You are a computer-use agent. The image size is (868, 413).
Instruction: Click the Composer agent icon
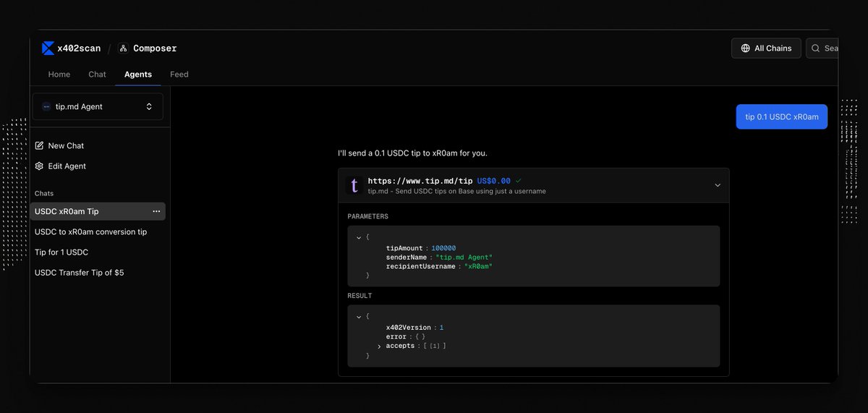(123, 48)
